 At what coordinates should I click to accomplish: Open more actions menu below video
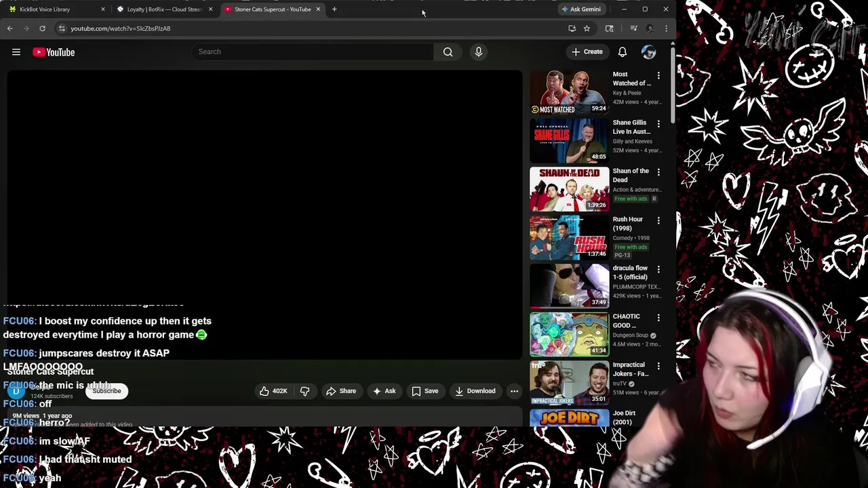tap(514, 391)
